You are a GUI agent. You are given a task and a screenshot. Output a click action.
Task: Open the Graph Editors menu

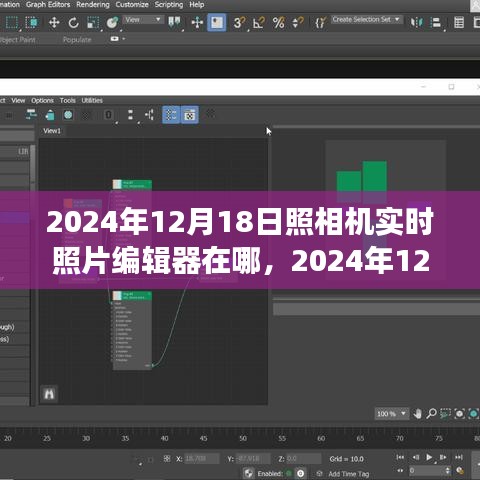(48, 5)
